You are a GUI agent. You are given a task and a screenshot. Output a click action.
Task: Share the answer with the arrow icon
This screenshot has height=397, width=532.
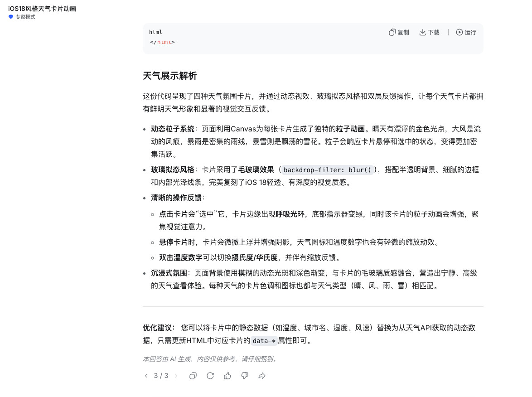click(x=262, y=376)
